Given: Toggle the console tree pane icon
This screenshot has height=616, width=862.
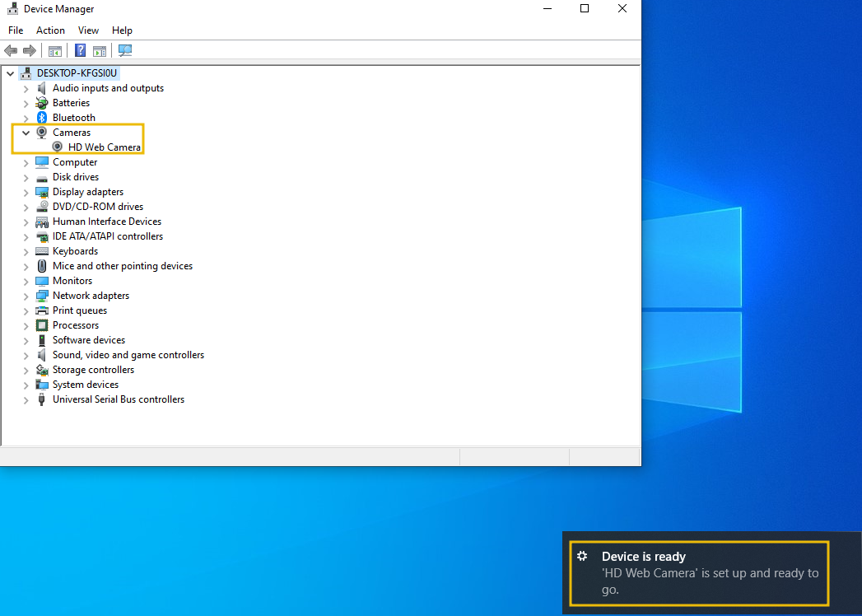Looking at the screenshot, I should (55, 50).
